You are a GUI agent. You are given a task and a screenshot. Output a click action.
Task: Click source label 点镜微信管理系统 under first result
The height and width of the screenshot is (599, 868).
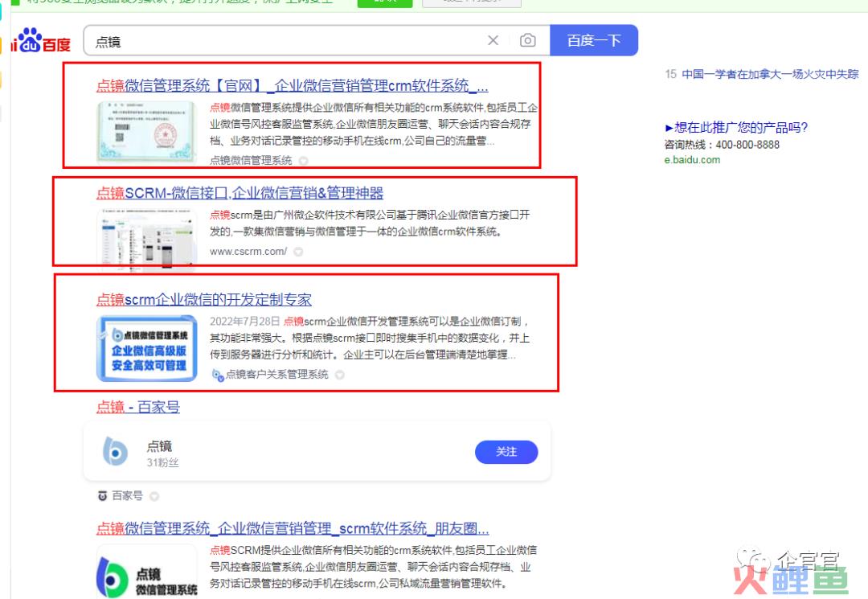coord(251,161)
